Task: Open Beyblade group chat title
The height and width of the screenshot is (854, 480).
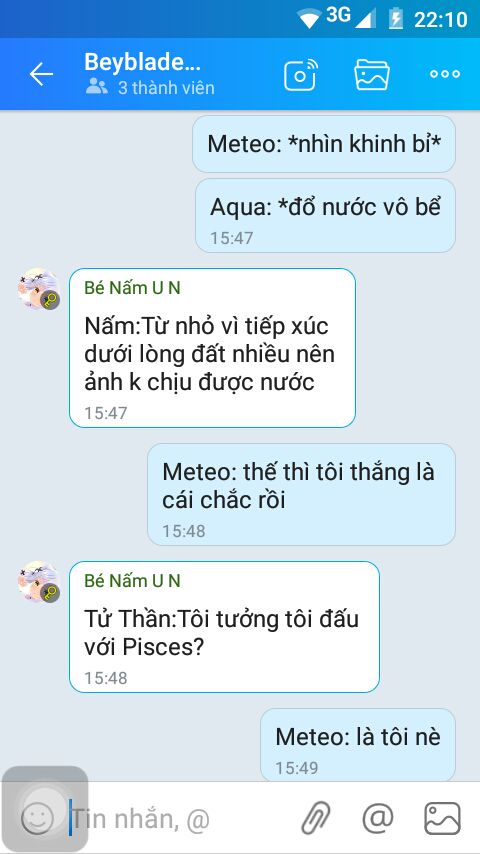Action: [142, 63]
